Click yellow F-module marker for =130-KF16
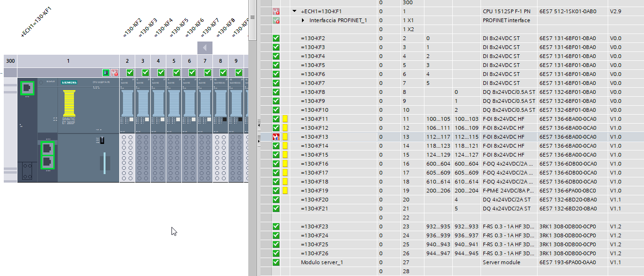The height and width of the screenshot is (276, 644). [x=285, y=164]
